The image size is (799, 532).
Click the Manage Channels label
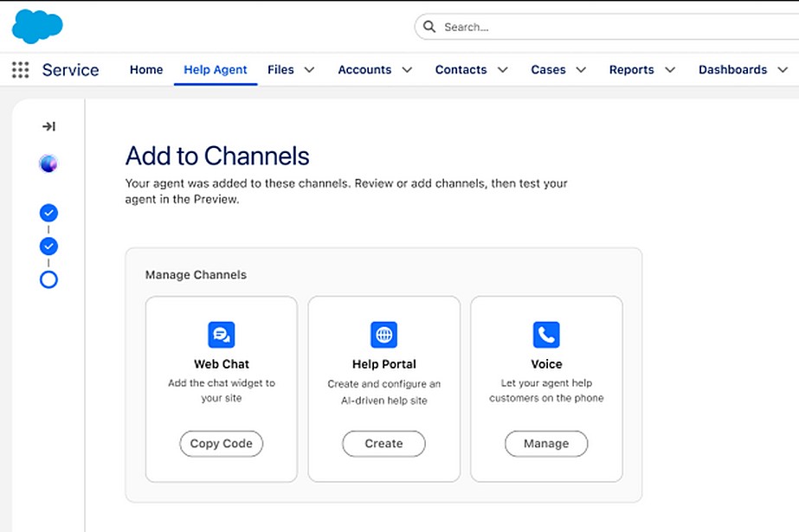click(x=196, y=275)
